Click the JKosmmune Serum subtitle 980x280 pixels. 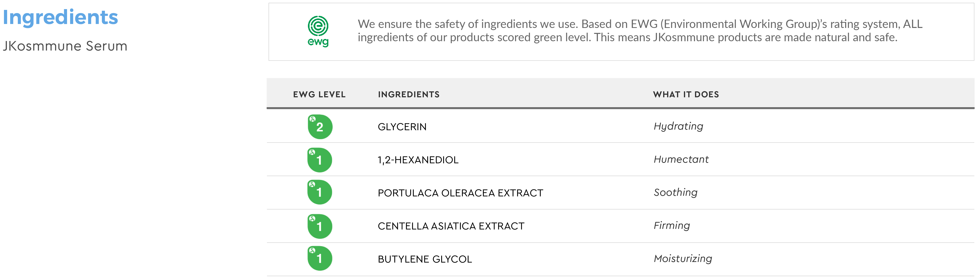(65, 46)
